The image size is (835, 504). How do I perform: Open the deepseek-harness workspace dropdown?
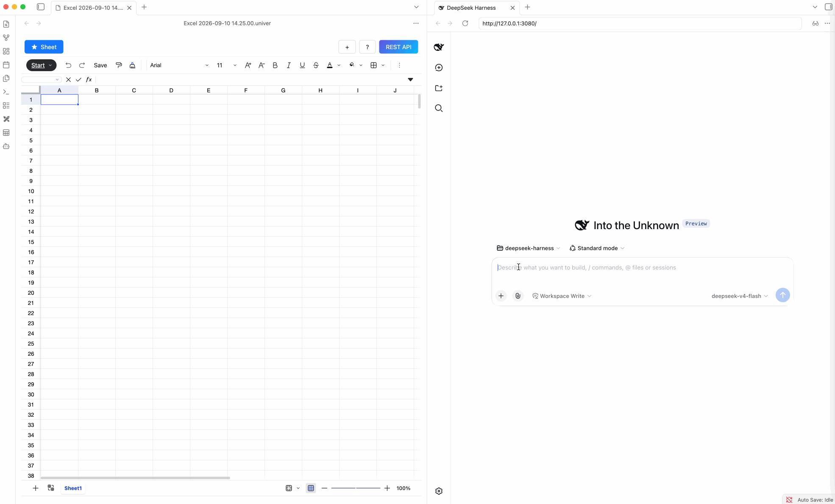[x=529, y=248]
